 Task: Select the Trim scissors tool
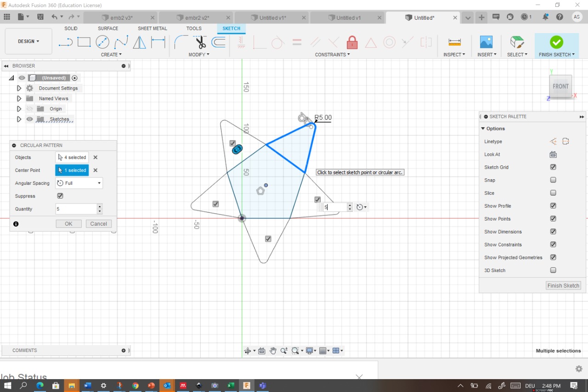coord(200,42)
